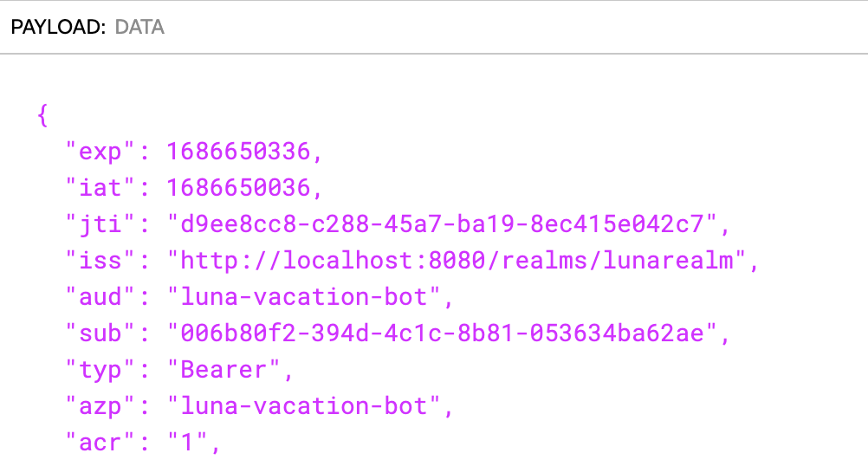The height and width of the screenshot is (466, 868).
Task: Click the DATA label in header
Action: point(139,27)
